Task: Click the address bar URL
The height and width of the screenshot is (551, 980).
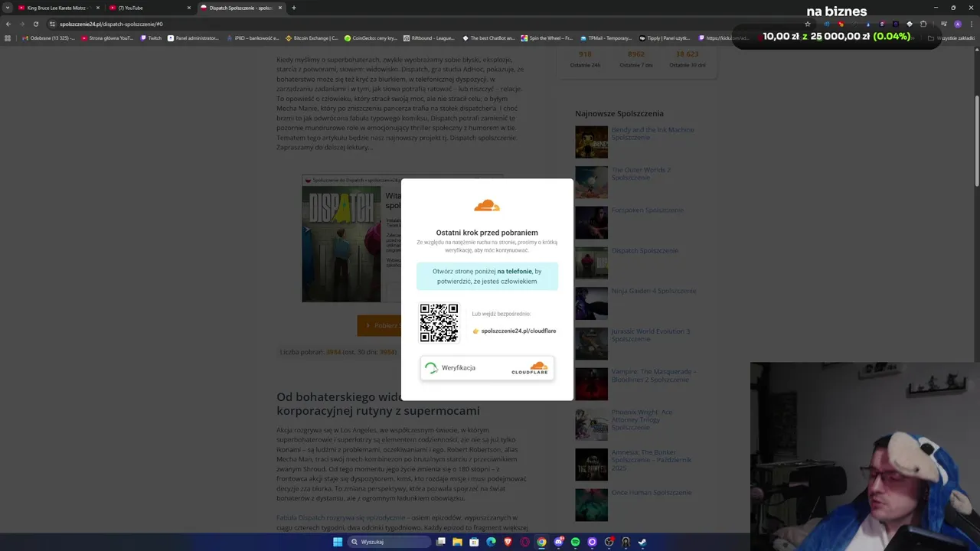Action: (111, 24)
